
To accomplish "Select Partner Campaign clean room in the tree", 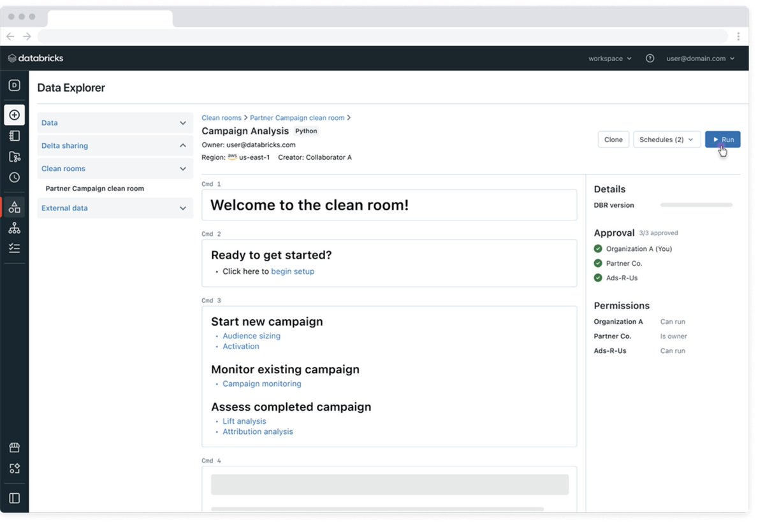I will [x=94, y=188].
